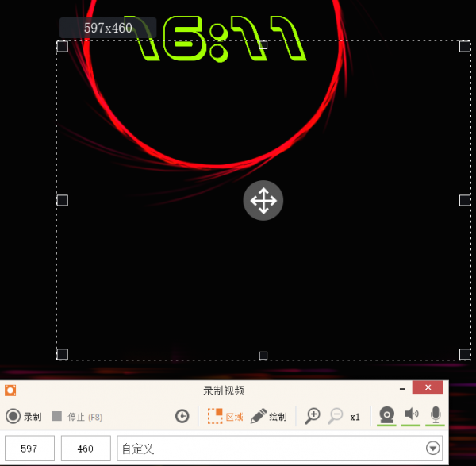Toggle the webcam capture icon
The height and width of the screenshot is (466, 476).
[386, 415]
